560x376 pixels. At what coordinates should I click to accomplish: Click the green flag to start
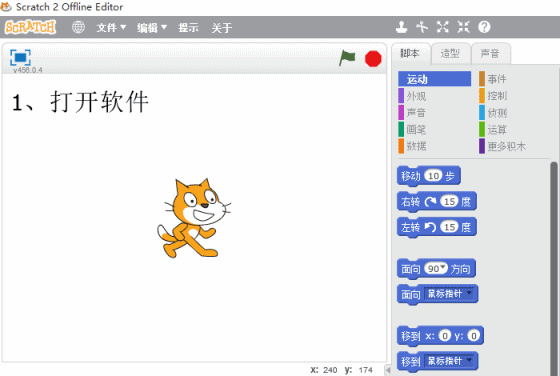click(x=347, y=58)
